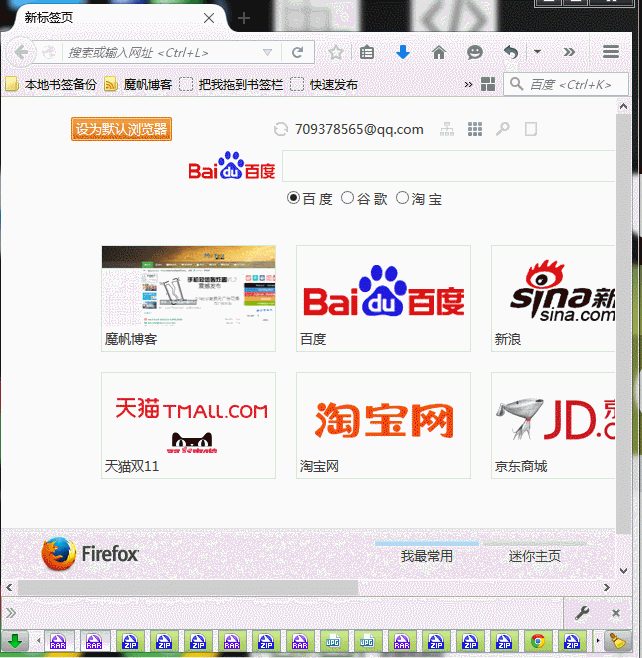Click the 设为默认浏览器 button

point(122,129)
